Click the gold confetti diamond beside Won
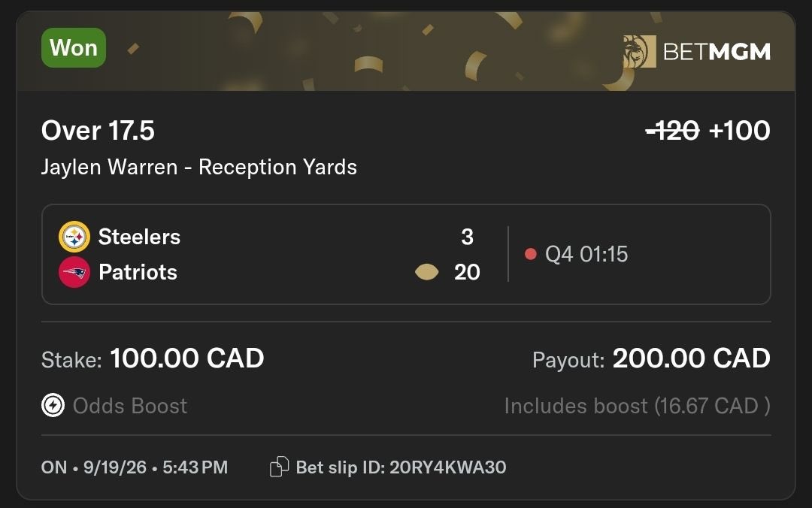The height and width of the screenshot is (508, 812). 133,49
